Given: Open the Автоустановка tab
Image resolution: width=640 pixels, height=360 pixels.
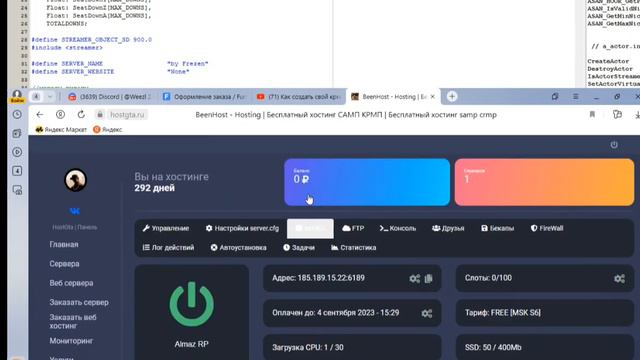Looking at the screenshot, I should coord(238,248).
